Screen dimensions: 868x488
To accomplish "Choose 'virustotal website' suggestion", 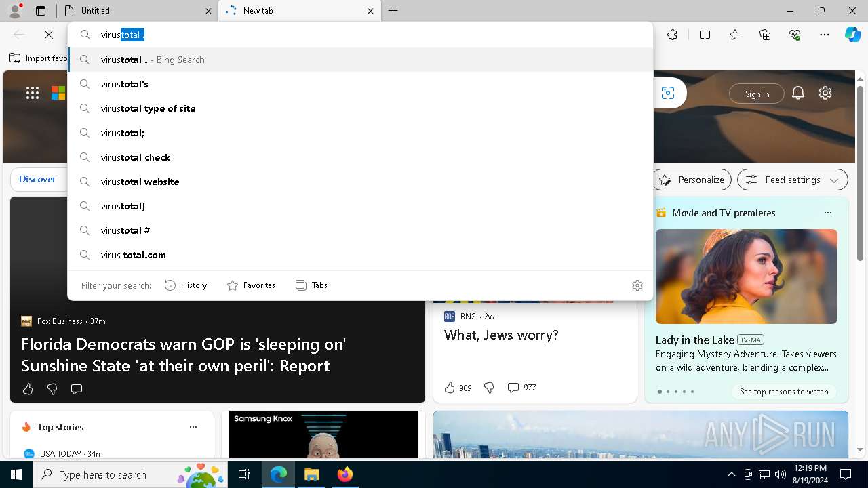I will pos(360,182).
